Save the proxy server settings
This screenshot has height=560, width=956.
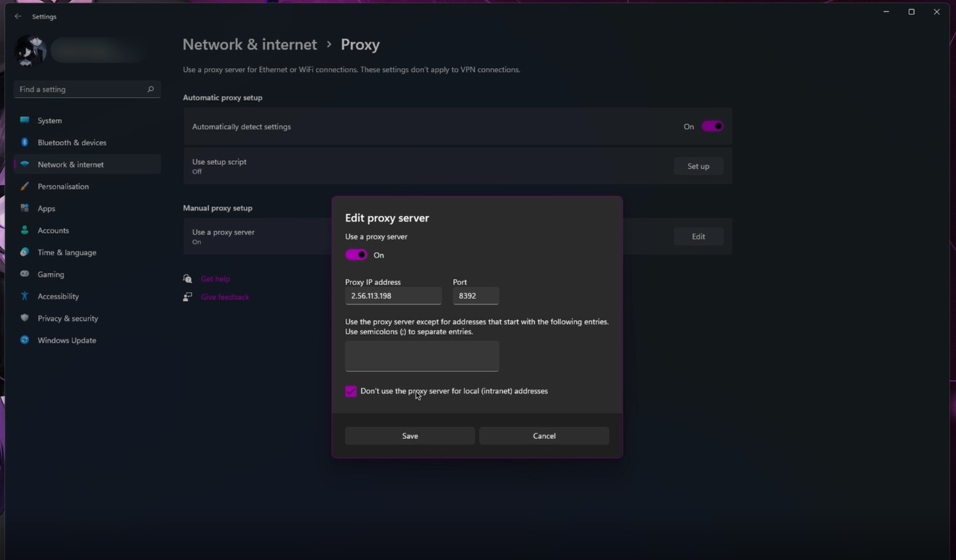click(x=409, y=435)
